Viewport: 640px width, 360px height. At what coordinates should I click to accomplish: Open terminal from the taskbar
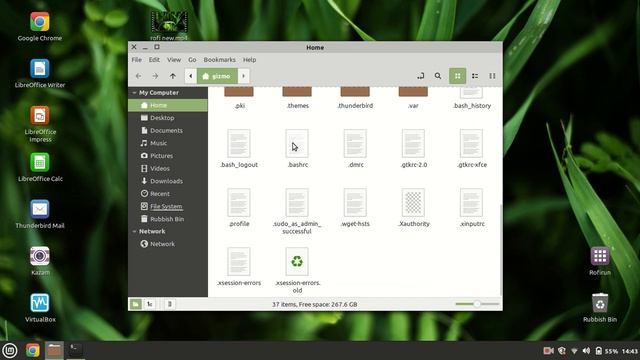[x=76, y=350]
